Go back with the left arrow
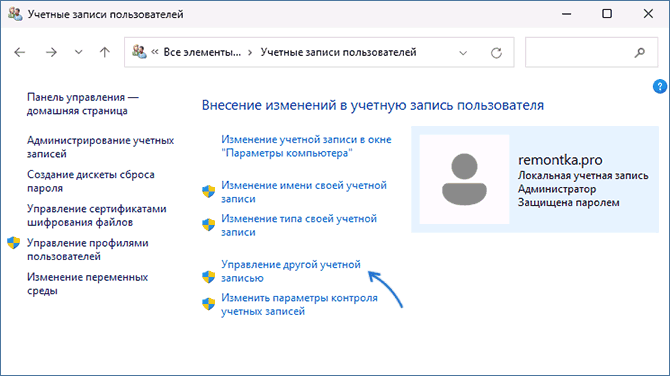The height and width of the screenshot is (376, 670). 20,52
